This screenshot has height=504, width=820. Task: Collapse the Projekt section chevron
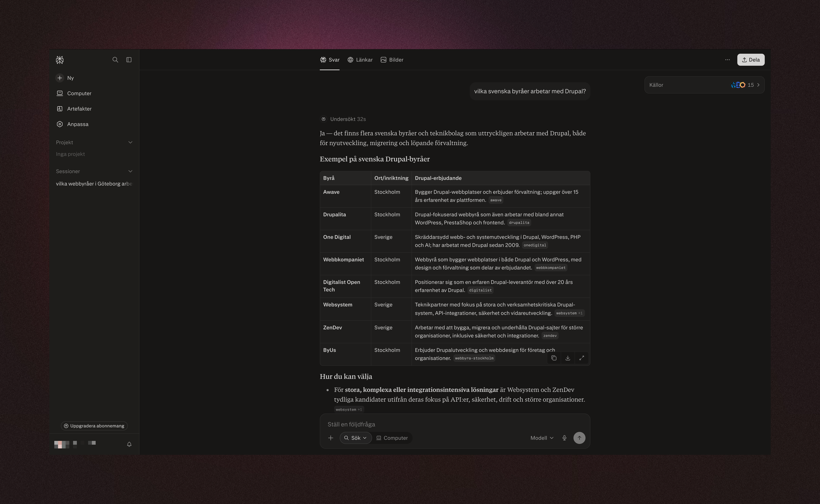pos(130,142)
